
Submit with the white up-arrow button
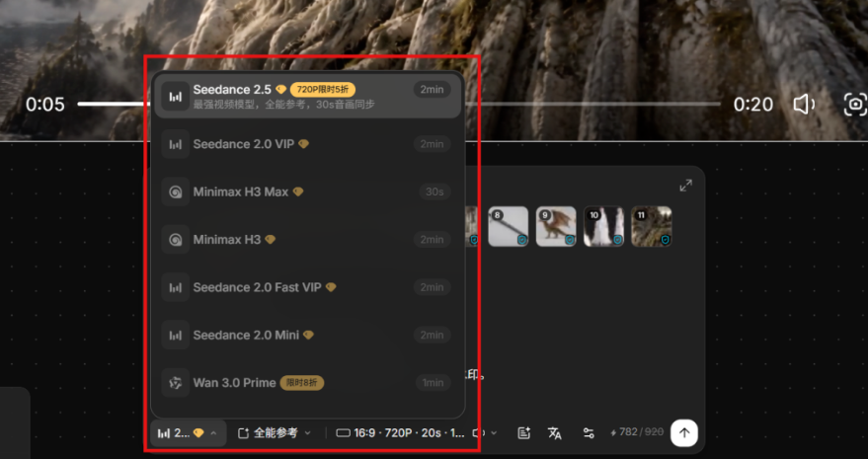pyautogui.click(x=684, y=433)
